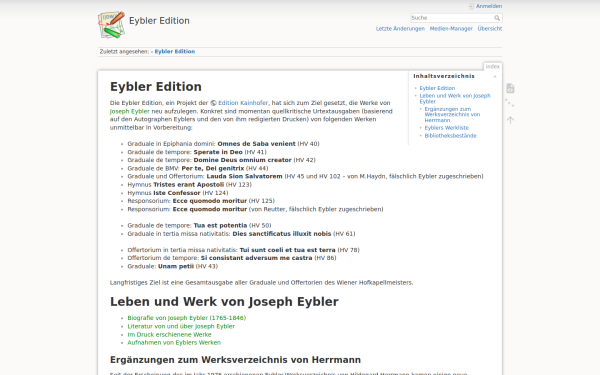Click the DokuWiki logo icon

click(x=111, y=25)
